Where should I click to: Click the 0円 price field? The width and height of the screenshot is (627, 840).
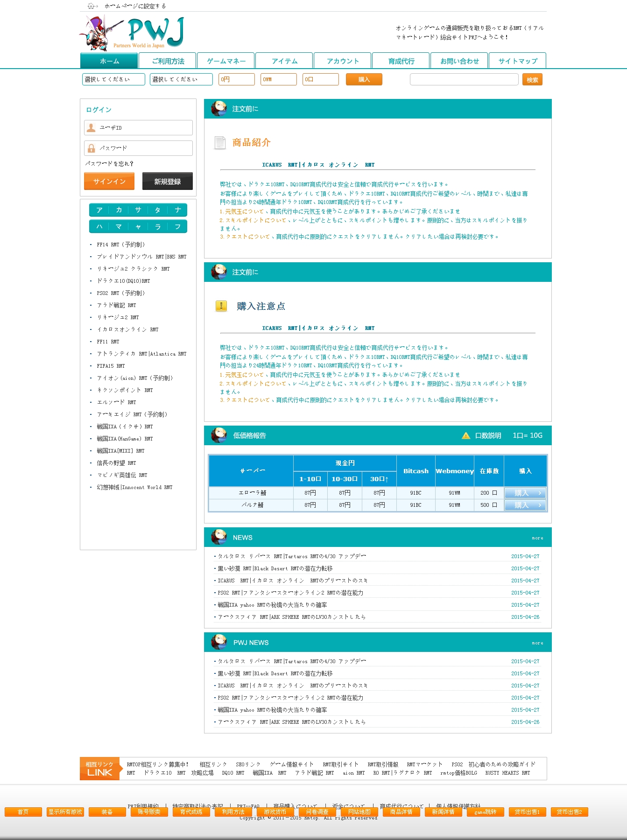point(237,79)
